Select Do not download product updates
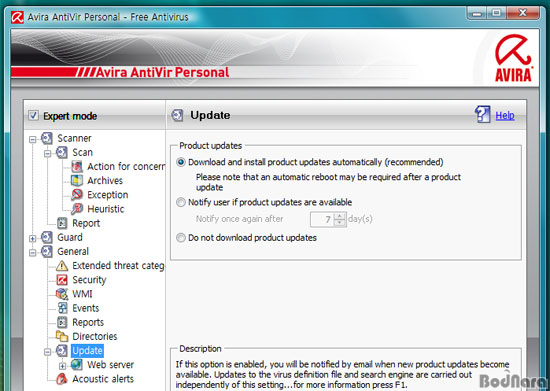The image size is (550, 391). 181,238
